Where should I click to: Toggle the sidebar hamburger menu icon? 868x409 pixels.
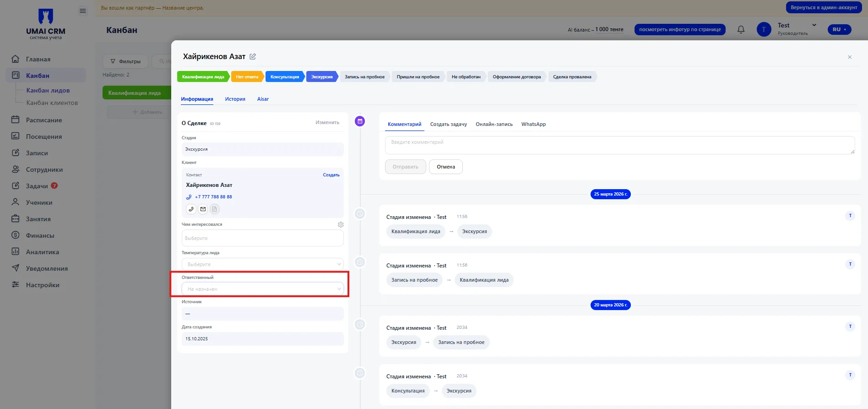[x=83, y=11]
